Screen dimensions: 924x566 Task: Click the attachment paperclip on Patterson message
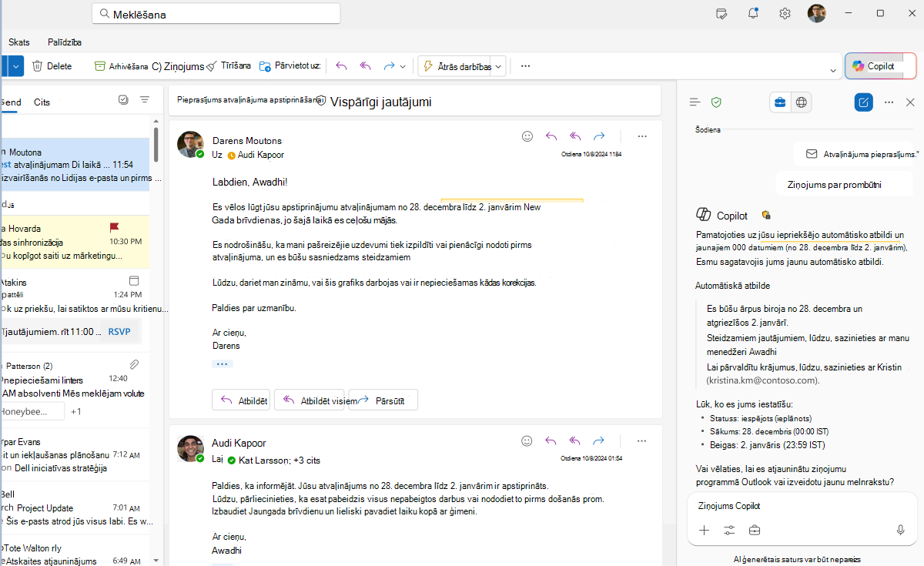[134, 364]
